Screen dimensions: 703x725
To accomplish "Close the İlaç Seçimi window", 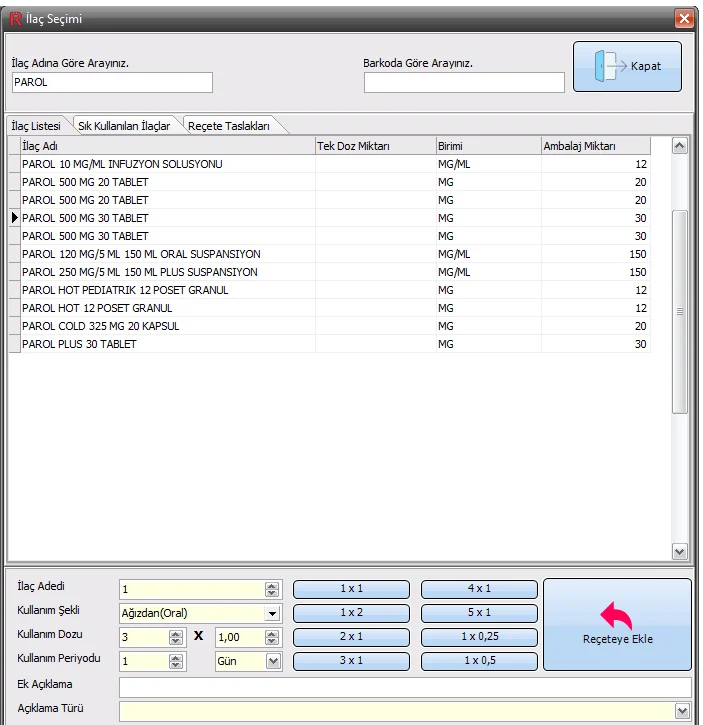I will (x=684, y=18).
